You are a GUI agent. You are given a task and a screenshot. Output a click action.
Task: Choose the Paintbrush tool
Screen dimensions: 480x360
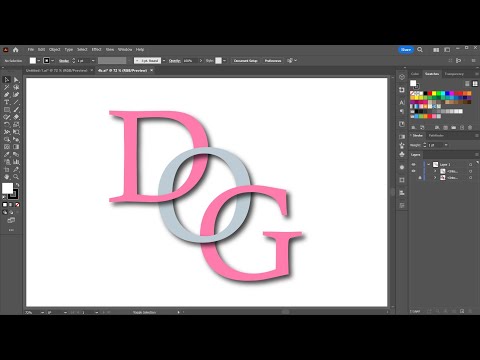click(16, 110)
